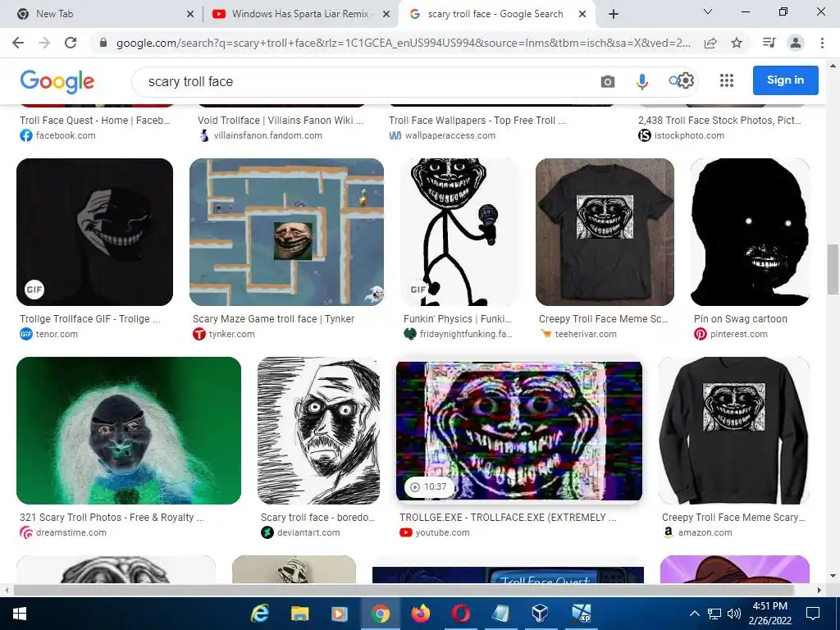
Task: Click the Sign in button
Action: click(785, 80)
